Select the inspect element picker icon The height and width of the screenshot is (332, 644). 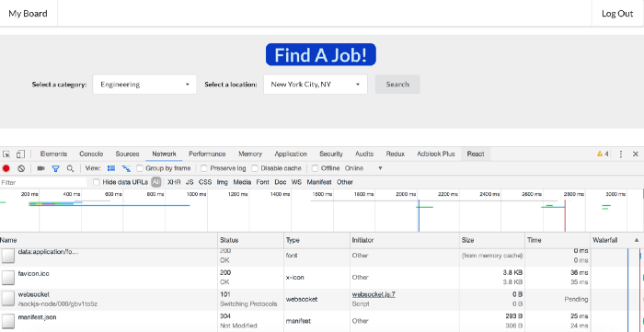6,155
